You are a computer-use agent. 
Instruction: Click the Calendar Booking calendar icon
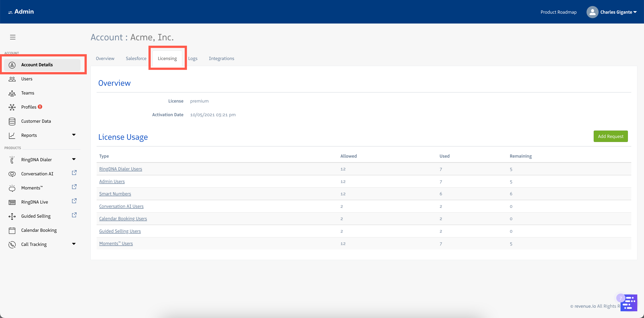[x=12, y=230]
